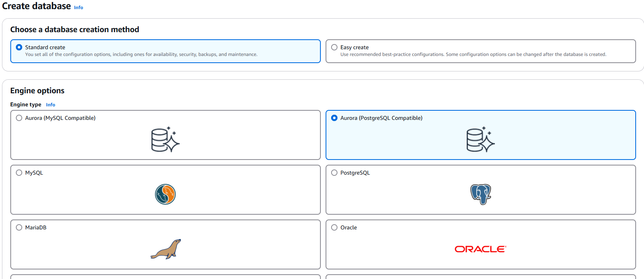Image resolution: width=644 pixels, height=279 pixels.
Task: Select Aurora (MySQL Compatible) radio button
Action: [x=19, y=118]
